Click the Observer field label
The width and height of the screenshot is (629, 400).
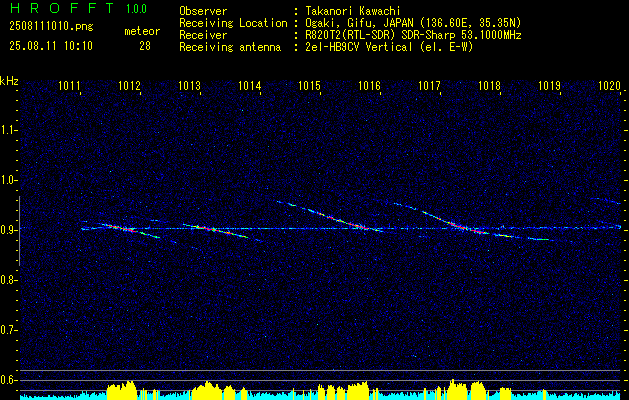[x=203, y=11]
